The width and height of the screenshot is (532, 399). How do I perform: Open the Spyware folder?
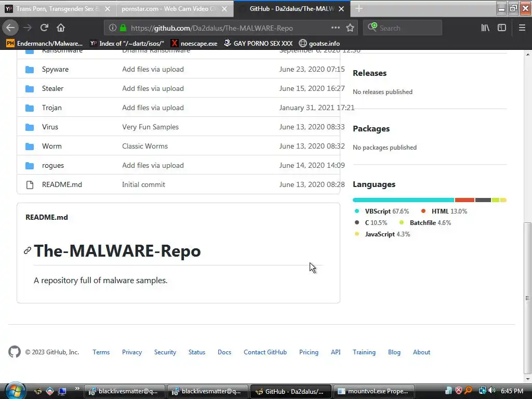click(55, 69)
